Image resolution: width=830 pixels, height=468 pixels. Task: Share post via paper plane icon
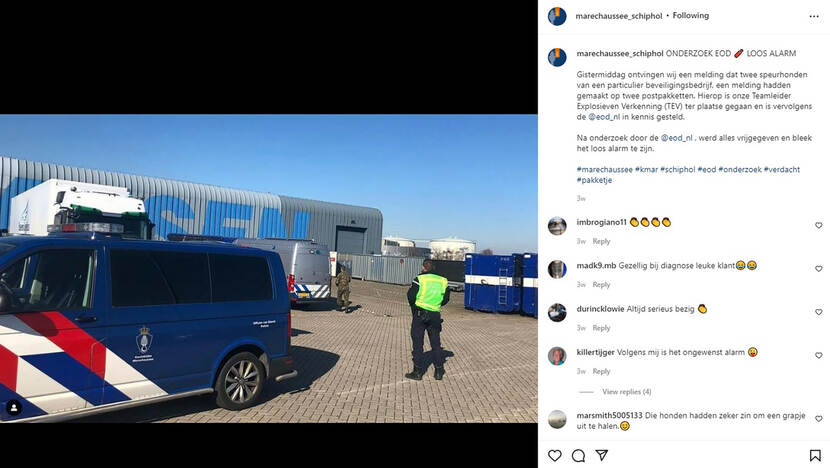tap(601, 455)
